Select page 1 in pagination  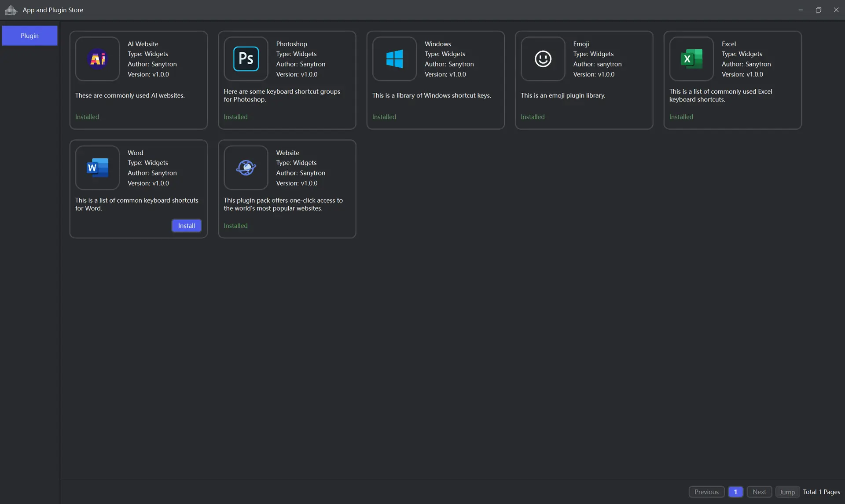(x=735, y=492)
